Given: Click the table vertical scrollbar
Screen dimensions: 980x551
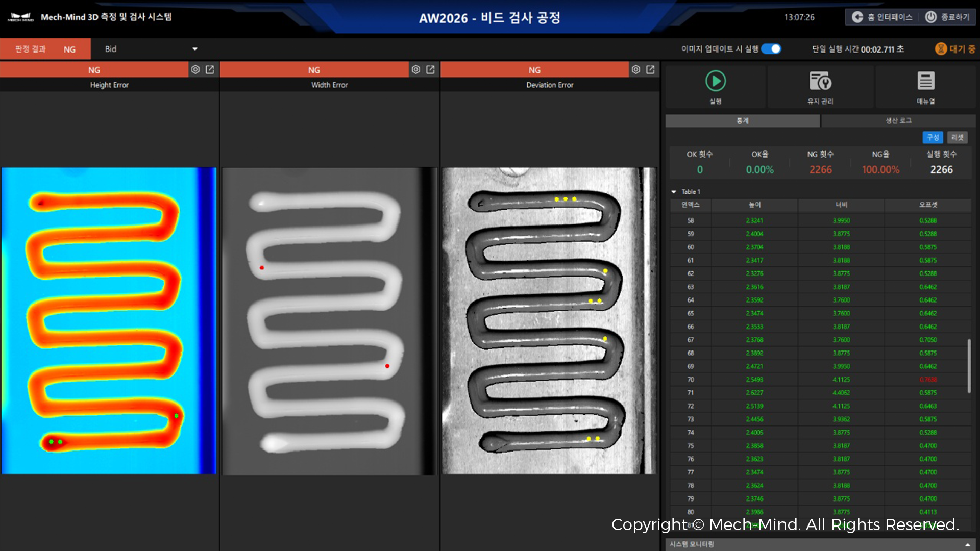Looking at the screenshot, I should coord(969,366).
